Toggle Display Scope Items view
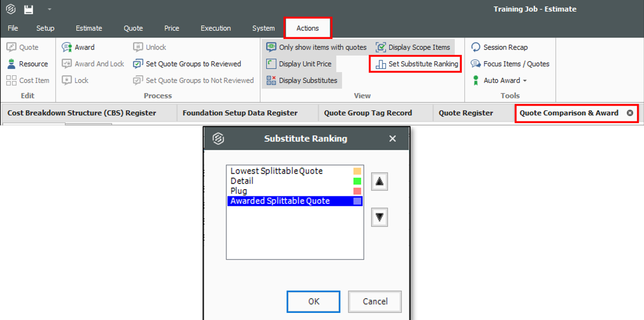Image resolution: width=644 pixels, height=320 pixels. 413,47
